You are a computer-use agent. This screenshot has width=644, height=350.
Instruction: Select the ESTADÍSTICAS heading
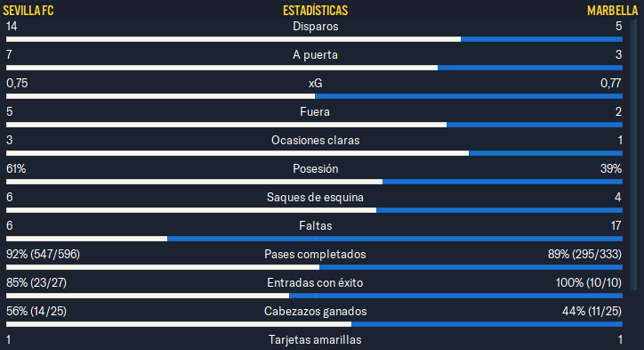tap(316, 11)
